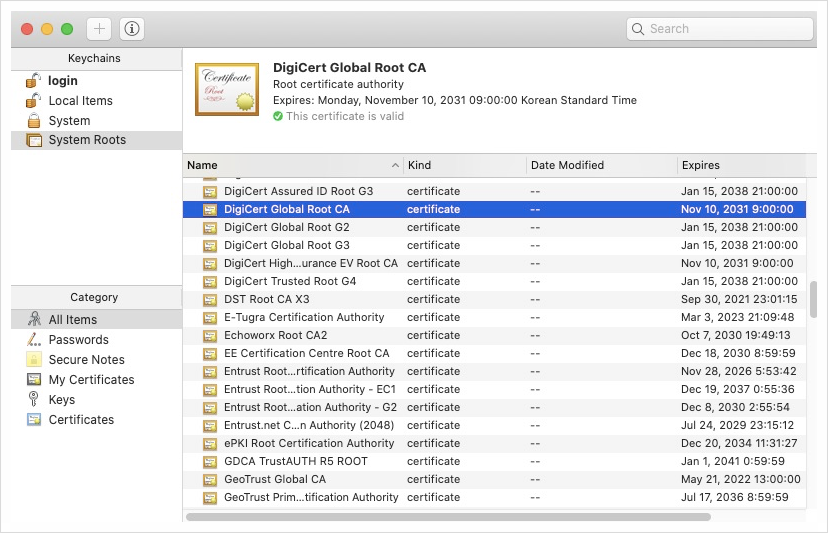Viewport: 828px width, 533px height.
Task: Select Entrust.net C...n Authority (2048) row
Action: click(x=494, y=425)
